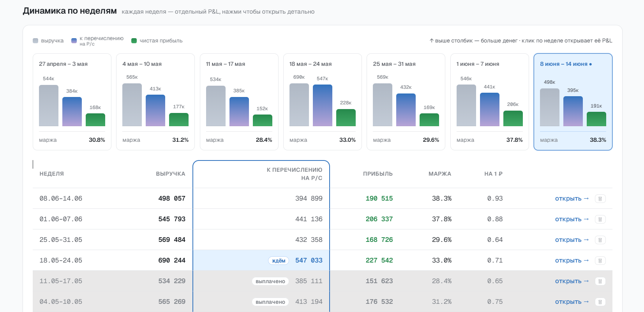644x312 pixels.
Task: Click profit value 206 337
Action: click(x=379, y=219)
